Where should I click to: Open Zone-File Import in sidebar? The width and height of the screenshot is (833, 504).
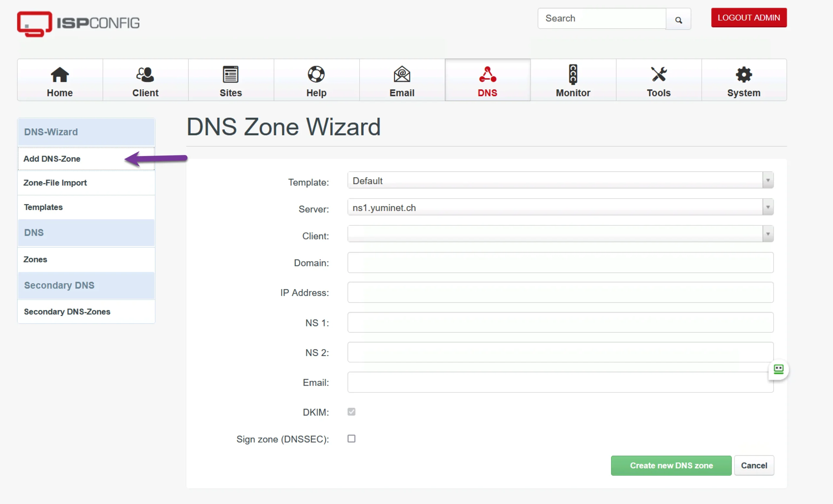pyautogui.click(x=86, y=183)
